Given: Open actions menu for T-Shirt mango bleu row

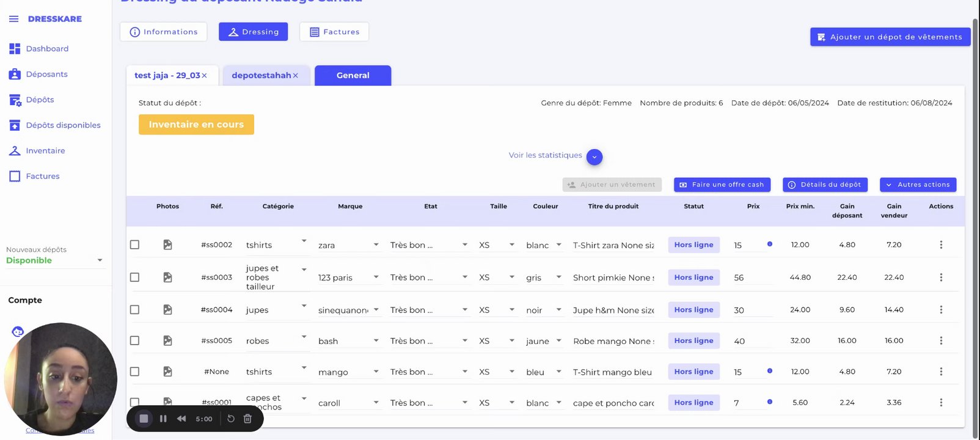Looking at the screenshot, I should (x=941, y=372).
